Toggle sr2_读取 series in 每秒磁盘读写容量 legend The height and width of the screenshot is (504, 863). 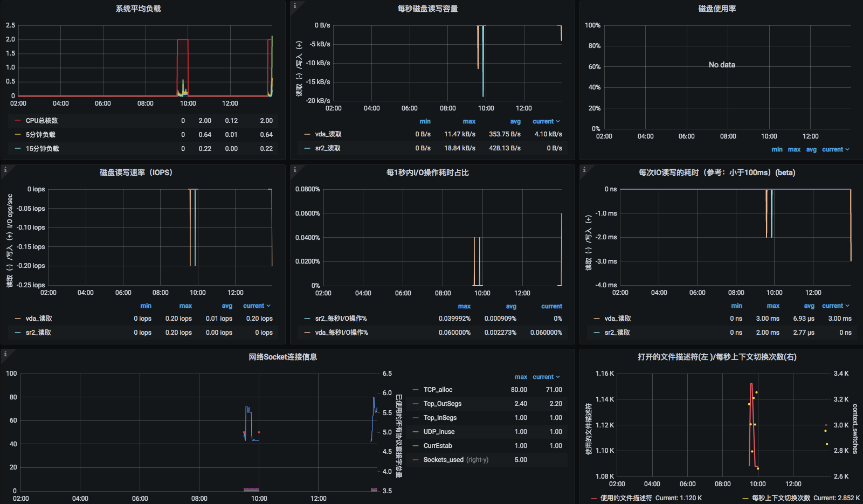[x=328, y=148]
